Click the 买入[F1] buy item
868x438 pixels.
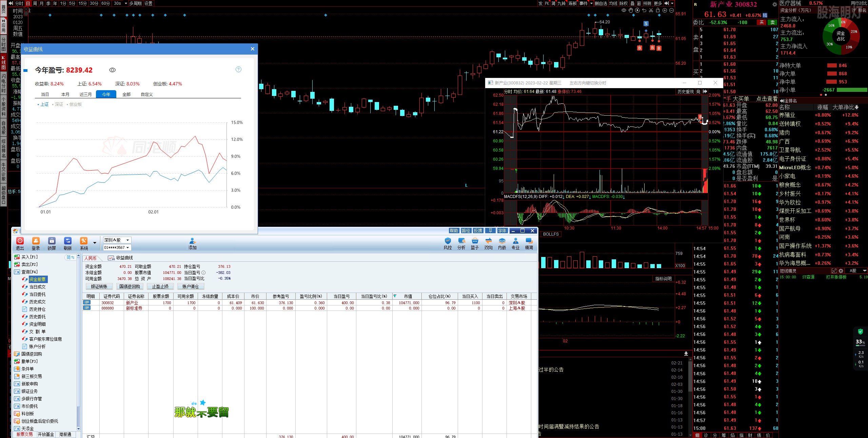coord(26,257)
